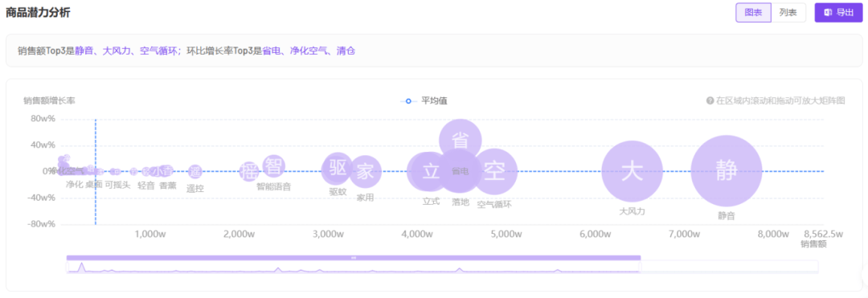Open the 静音 link in summary text
Screen dimensions: 868x298
84,51
